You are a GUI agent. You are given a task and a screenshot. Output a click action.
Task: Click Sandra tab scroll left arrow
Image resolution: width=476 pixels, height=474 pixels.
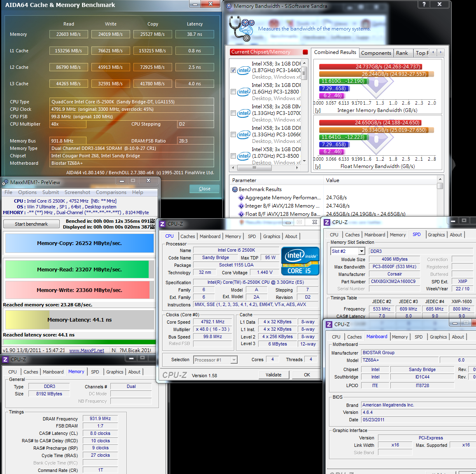pyautogui.click(x=434, y=53)
